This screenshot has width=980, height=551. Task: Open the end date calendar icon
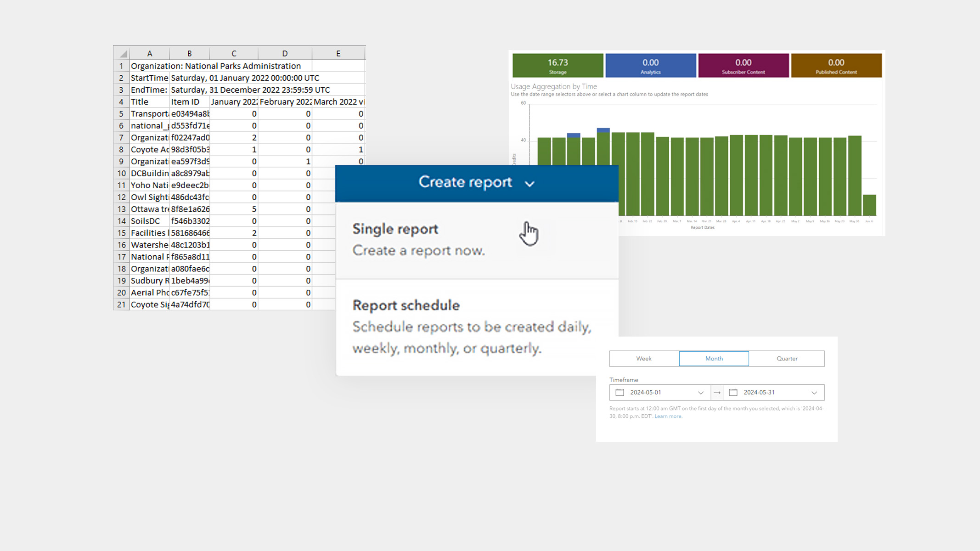pos(733,392)
